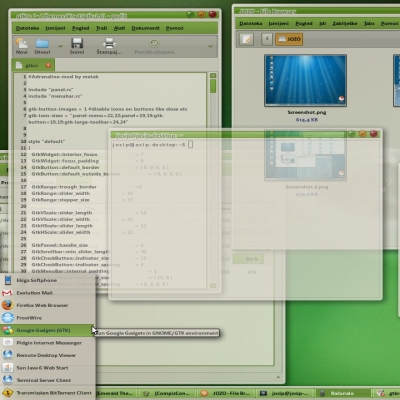Click the style "default" line in gedit
The image size is (400, 400).
46,141
